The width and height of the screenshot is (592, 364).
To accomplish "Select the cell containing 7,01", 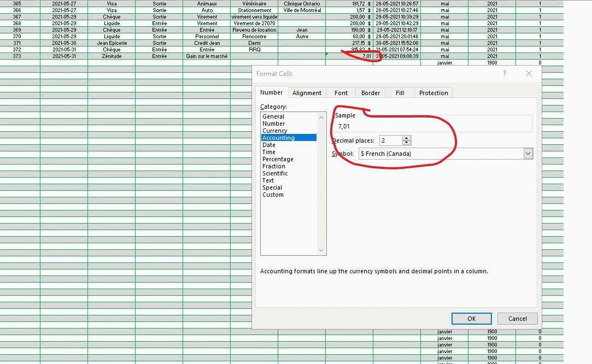I will 349,56.
